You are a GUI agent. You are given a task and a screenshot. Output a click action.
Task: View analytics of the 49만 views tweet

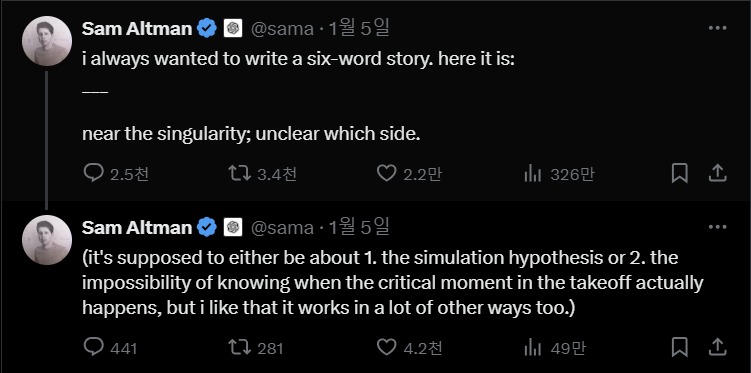tap(554, 347)
